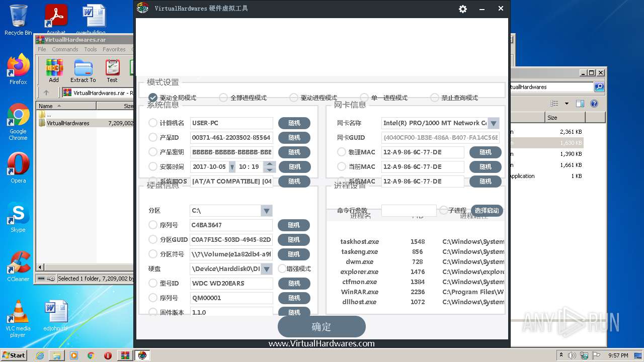Click Explorer preview pane icon
Viewport: 644px width, 362px height.
580,104
